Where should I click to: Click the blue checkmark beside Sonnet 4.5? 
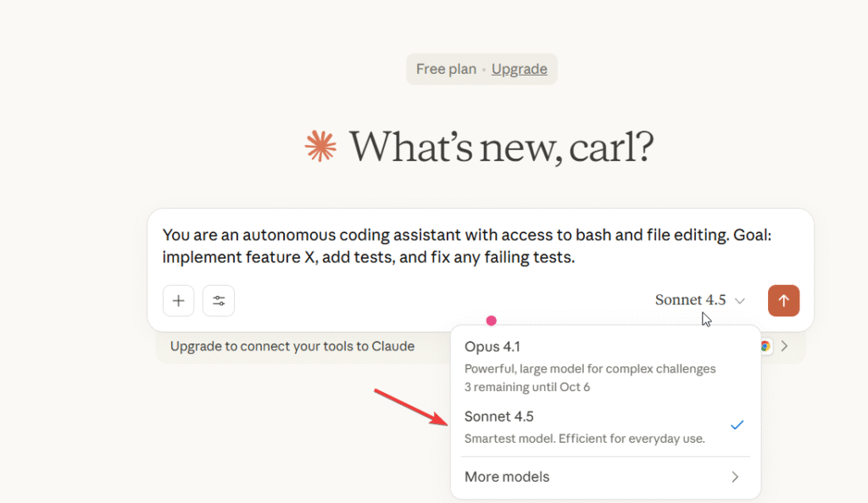point(737,424)
